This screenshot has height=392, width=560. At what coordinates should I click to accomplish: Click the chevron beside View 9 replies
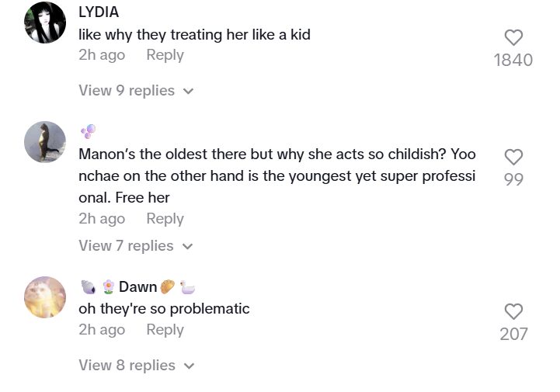coord(188,92)
